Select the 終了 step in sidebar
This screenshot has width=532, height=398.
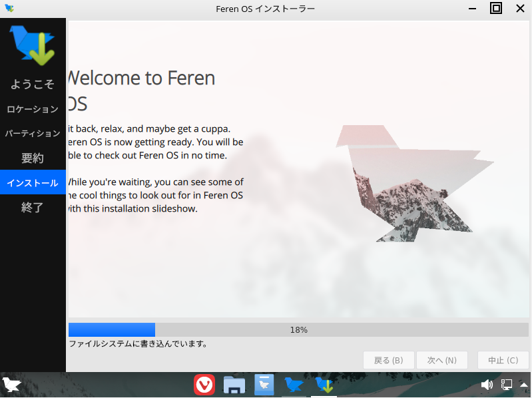(33, 207)
